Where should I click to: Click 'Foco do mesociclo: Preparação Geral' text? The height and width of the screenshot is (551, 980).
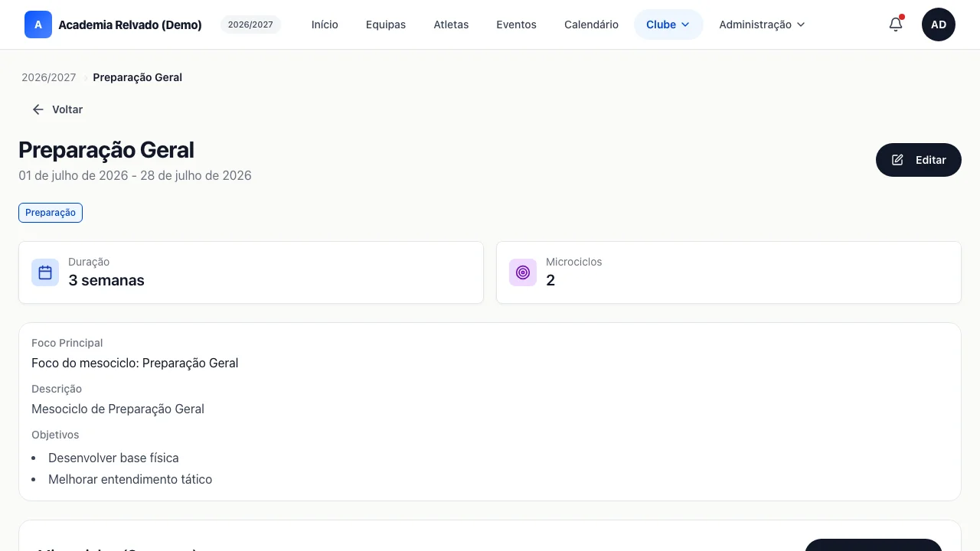click(135, 363)
